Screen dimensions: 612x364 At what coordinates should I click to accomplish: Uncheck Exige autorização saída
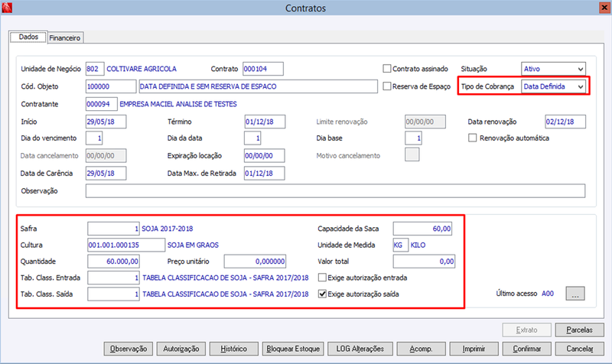click(322, 294)
